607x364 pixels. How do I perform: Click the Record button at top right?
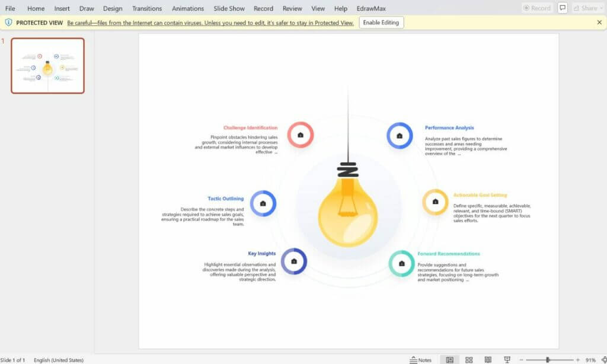pyautogui.click(x=537, y=8)
